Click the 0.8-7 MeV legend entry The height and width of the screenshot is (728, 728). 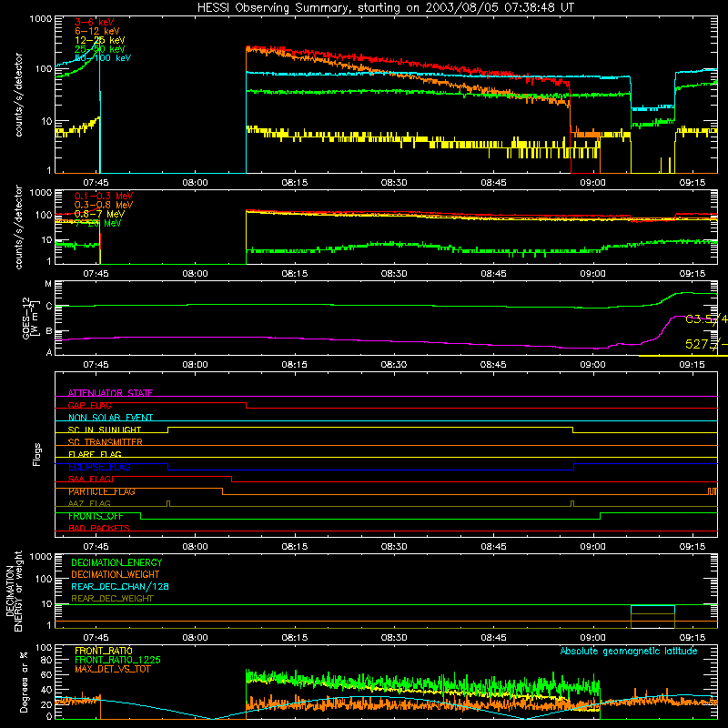click(x=99, y=214)
